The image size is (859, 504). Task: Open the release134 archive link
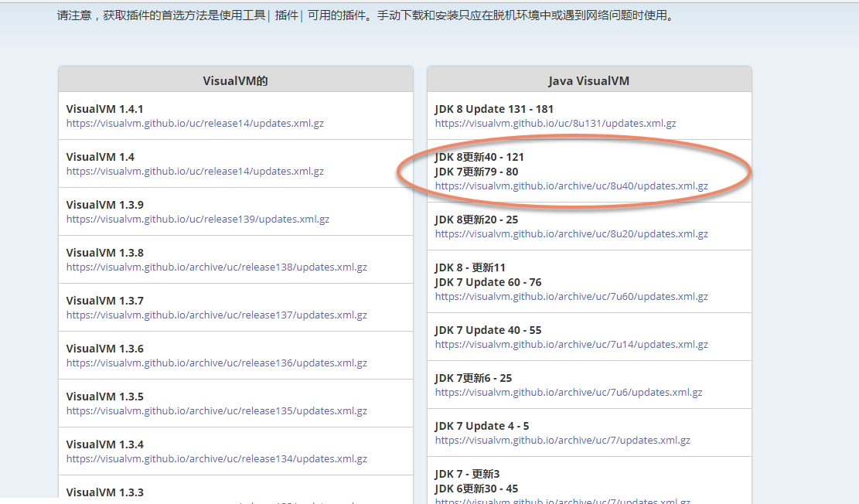(216, 458)
